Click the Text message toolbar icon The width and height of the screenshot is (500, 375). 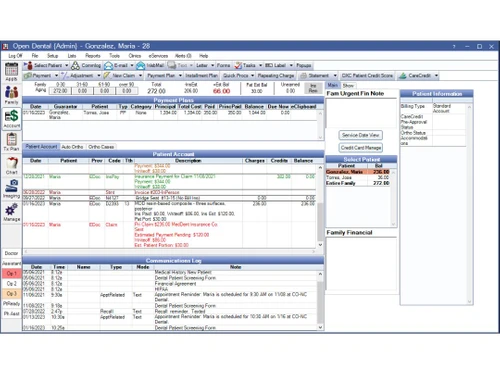[x=172, y=65]
